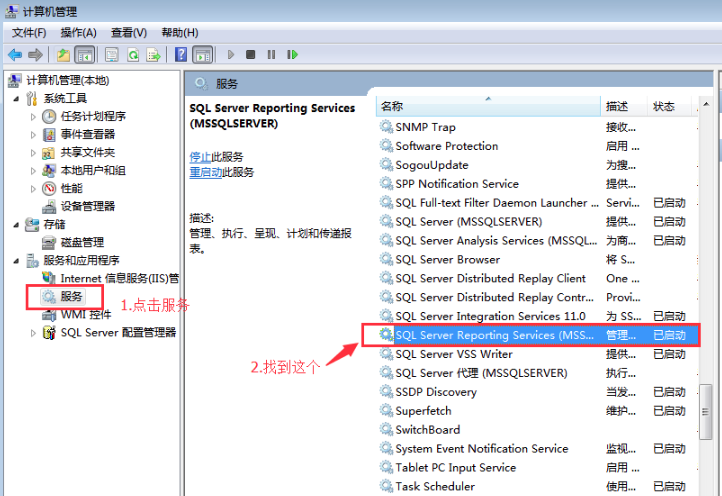Image resolution: width=722 pixels, height=496 pixels.
Task: Click the Back arrow toolbar icon
Action: point(15,54)
